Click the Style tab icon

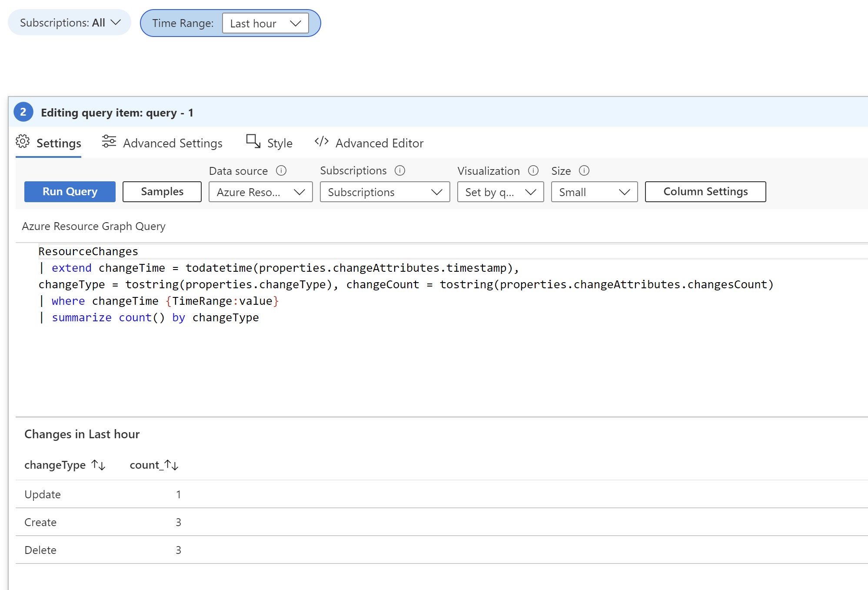click(253, 142)
